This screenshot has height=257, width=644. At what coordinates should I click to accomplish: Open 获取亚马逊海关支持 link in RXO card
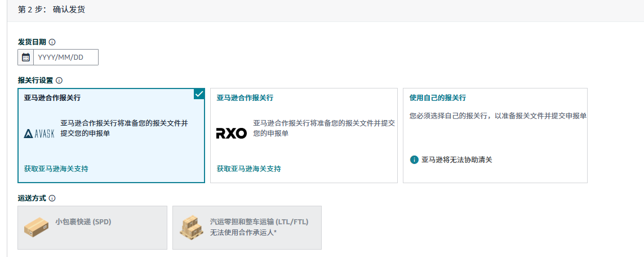pos(249,169)
